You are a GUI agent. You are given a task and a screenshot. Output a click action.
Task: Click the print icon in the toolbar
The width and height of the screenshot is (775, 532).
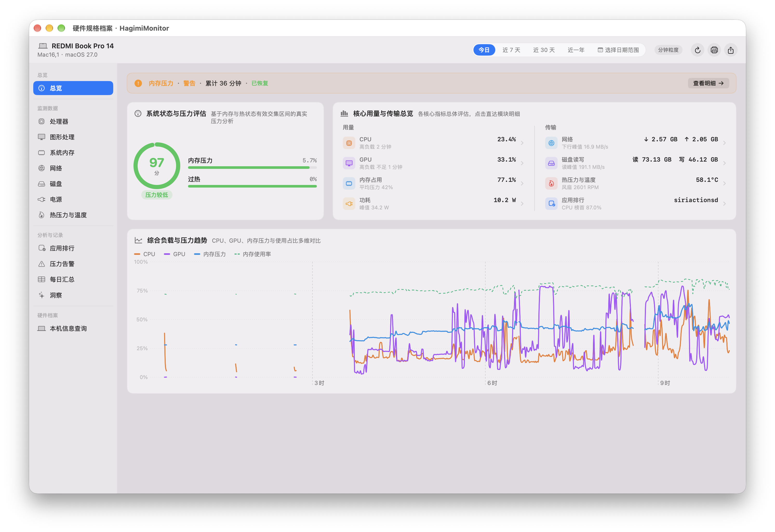(714, 50)
